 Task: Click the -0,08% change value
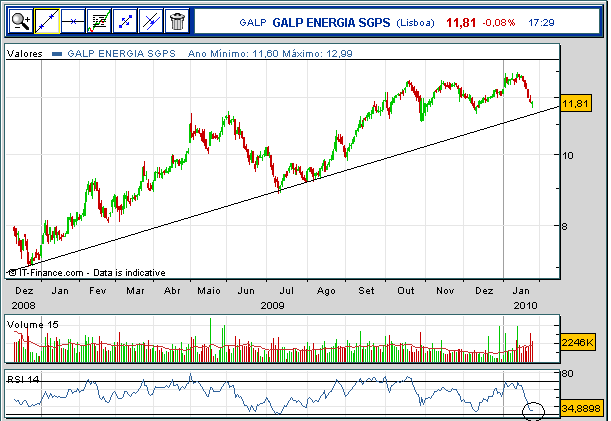(x=499, y=23)
